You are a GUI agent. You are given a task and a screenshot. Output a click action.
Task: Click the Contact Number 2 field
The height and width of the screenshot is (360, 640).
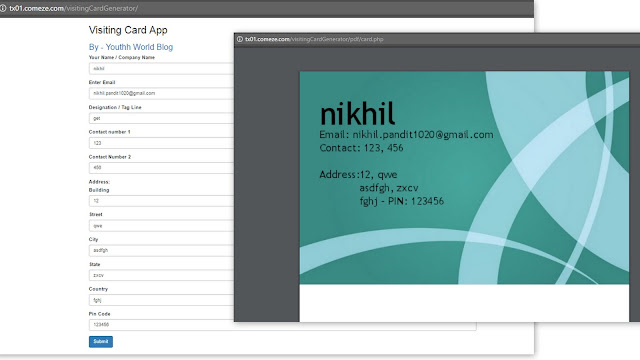[x=162, y=168]
